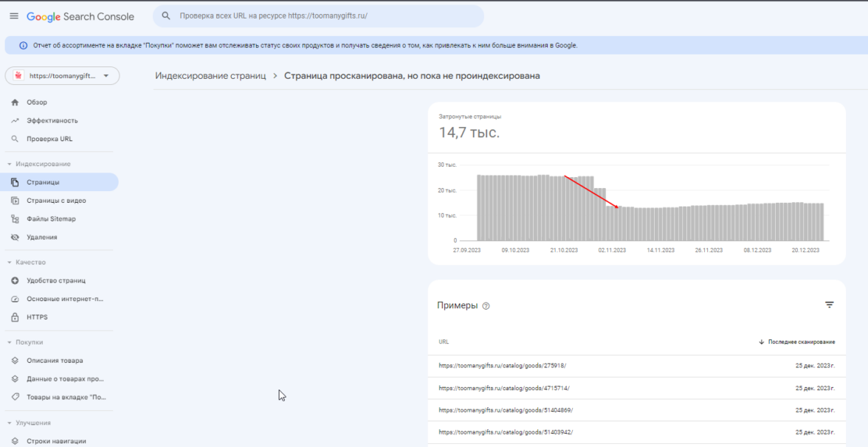Click the Обзор home icon

15,103
